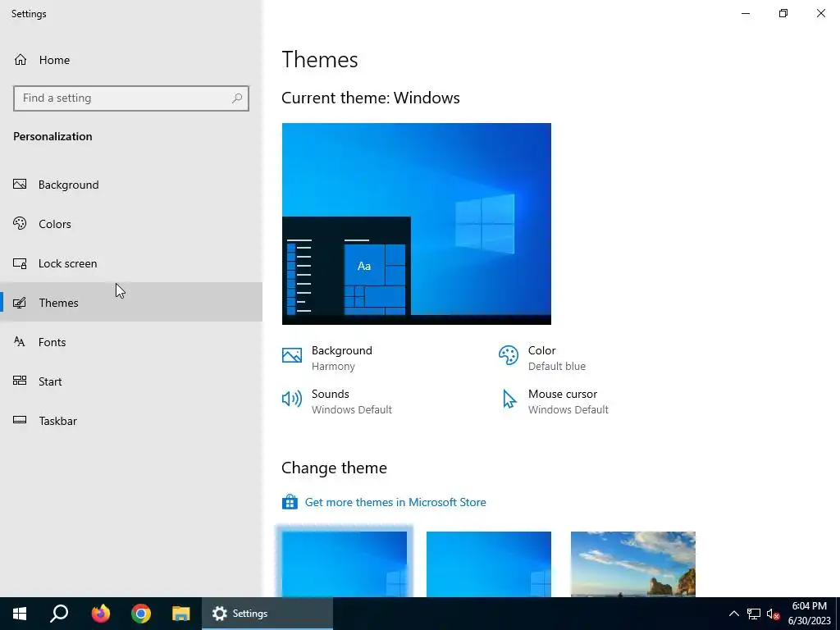
Task: Click the Colors palette icon in sidebar
Action: (x=20, y=223)
